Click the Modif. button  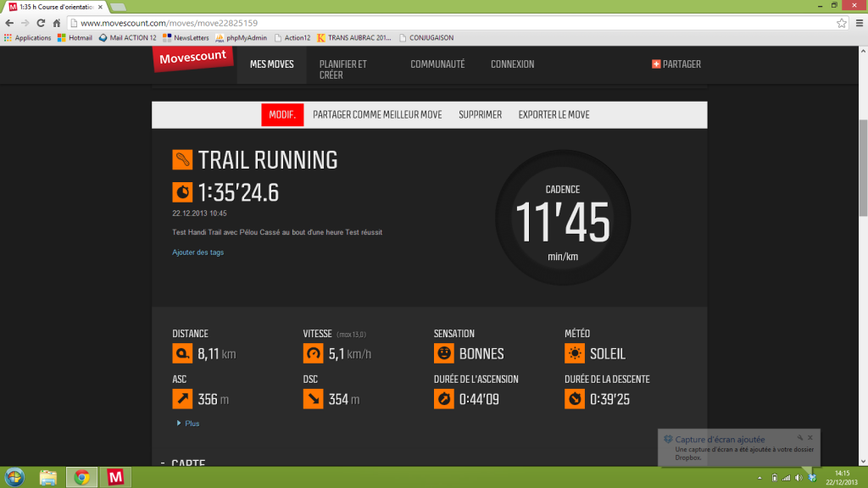click(x=282, y=114)
